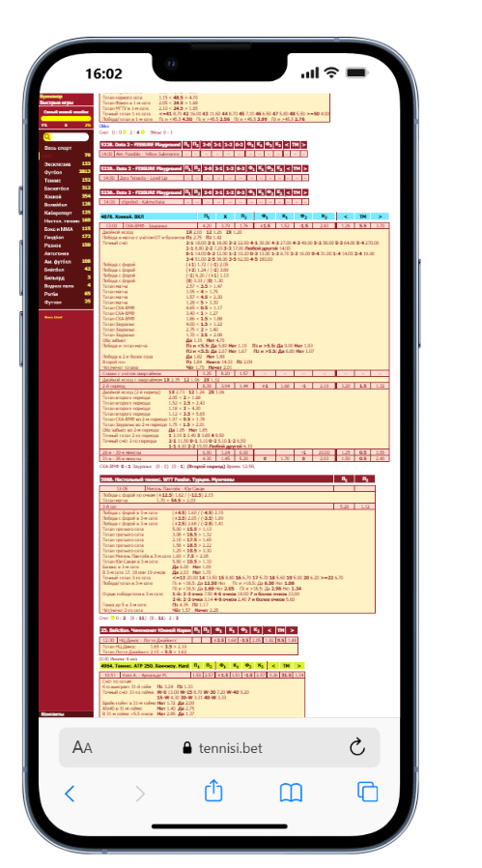The image size is (482, 868).
Task: Click the yellow search magnifier icon
Action: [47, 136]
